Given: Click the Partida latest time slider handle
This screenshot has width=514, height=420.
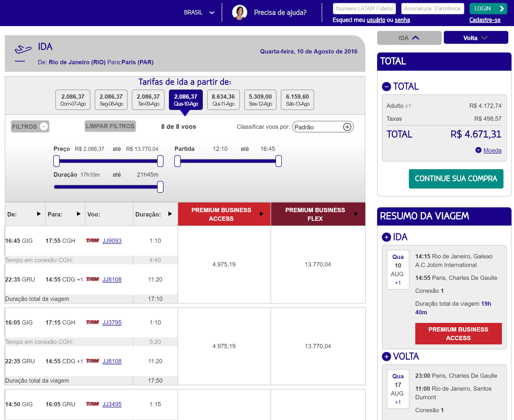Looking at the screenshot, I should (x=279, y=161).
